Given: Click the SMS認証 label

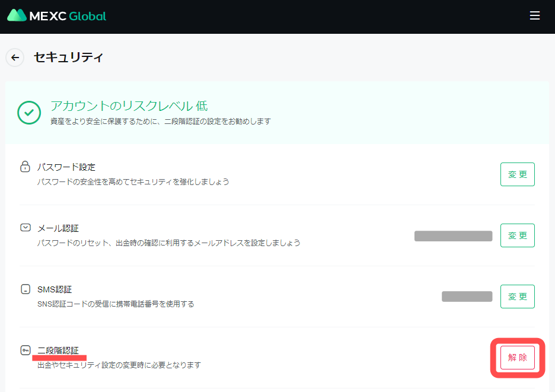Looking at the screenshot, I should click(x=55, y=289).
